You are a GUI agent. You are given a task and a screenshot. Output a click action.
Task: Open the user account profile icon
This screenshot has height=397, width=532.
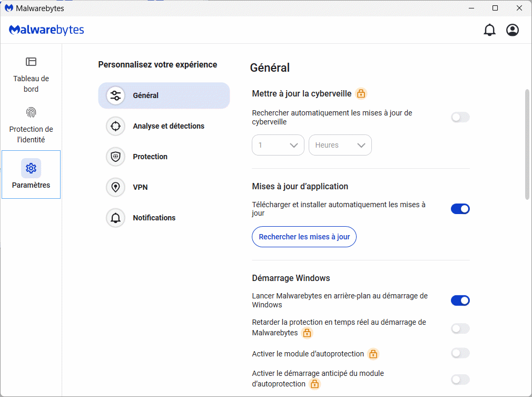(x=513, y=30)
